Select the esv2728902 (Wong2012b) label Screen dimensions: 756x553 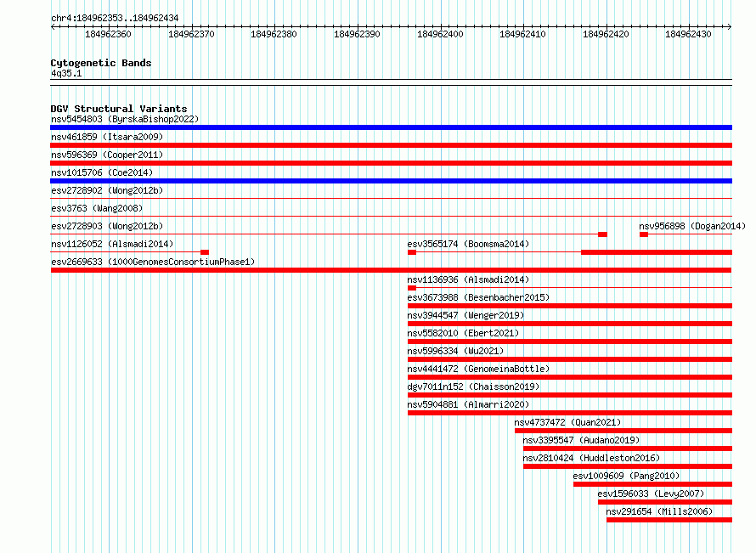[107, 190]
